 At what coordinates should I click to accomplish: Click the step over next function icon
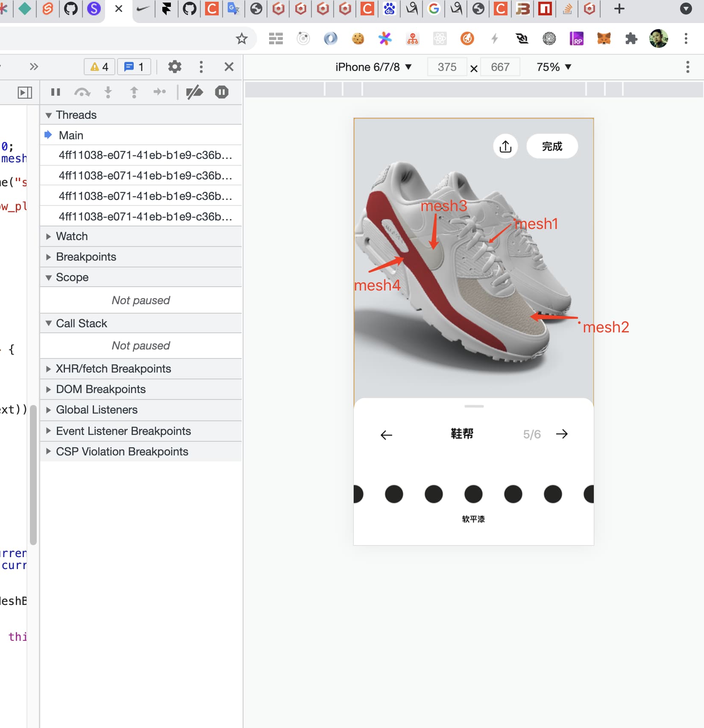pos(82,92)
